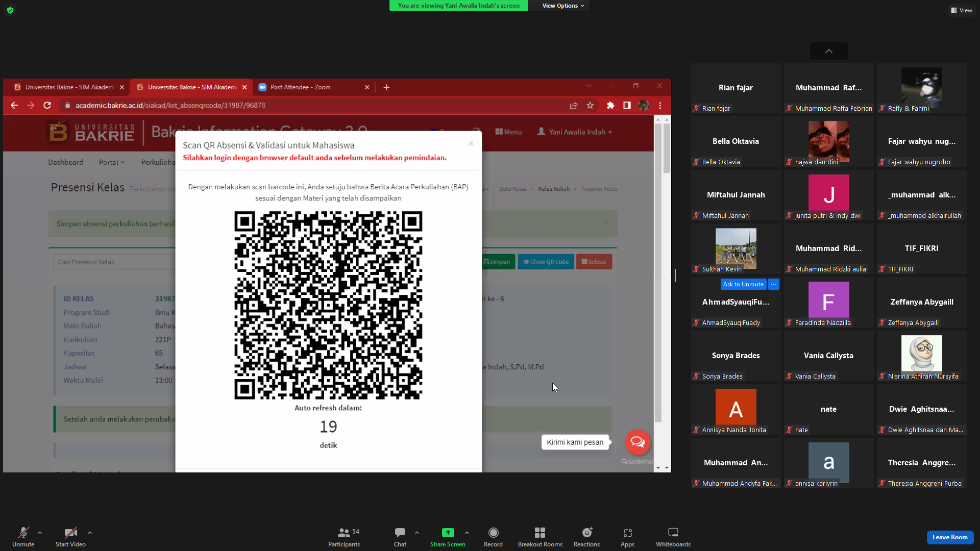Go to the Dashboard menu item
Screen dimensions: 980x551
click(x=65, y=162)
